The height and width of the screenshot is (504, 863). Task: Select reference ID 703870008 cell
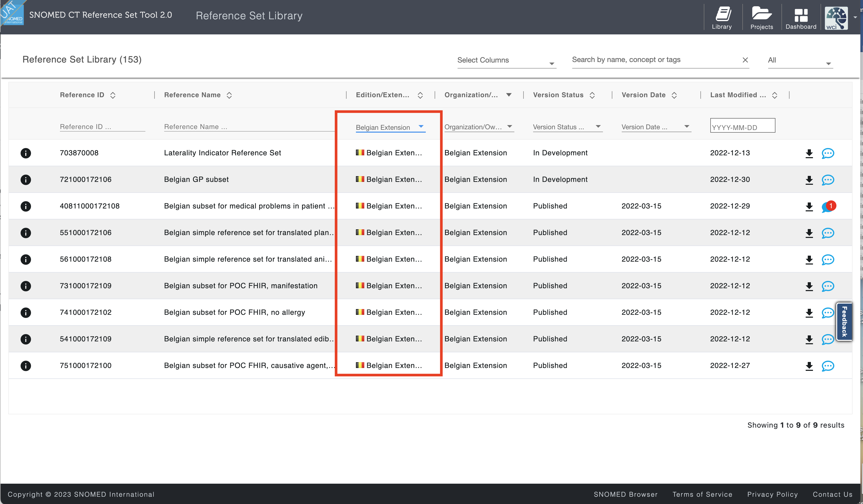click(79, 153)
